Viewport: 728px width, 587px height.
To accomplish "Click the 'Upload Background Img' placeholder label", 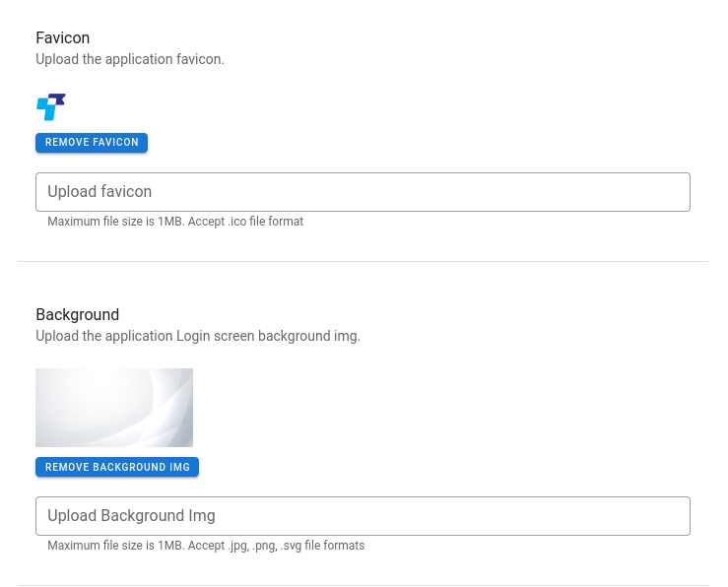I will click(x=131, y=516).
